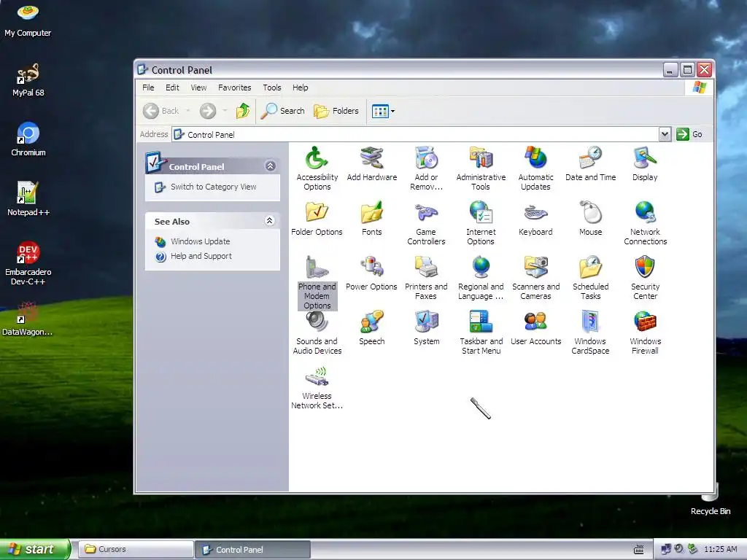Switch to Cursors taskbar window
The width and height of the screenshot is (747, 560).
136,549
